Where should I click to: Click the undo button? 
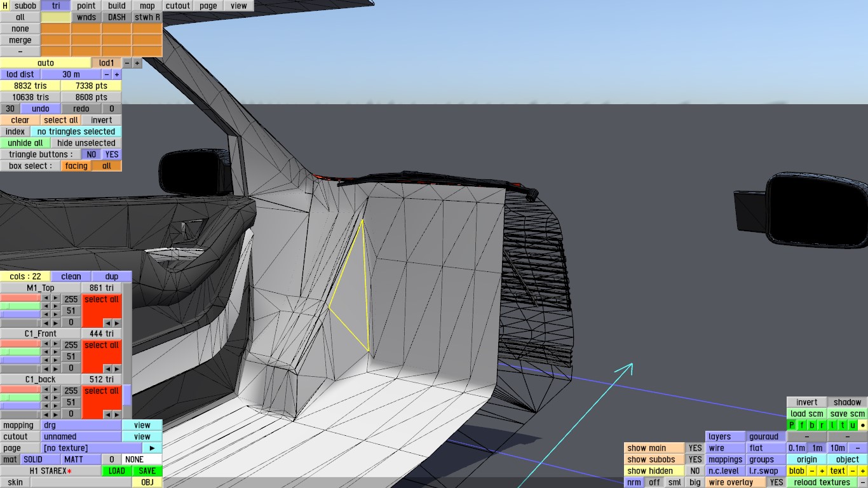[41, 109]
